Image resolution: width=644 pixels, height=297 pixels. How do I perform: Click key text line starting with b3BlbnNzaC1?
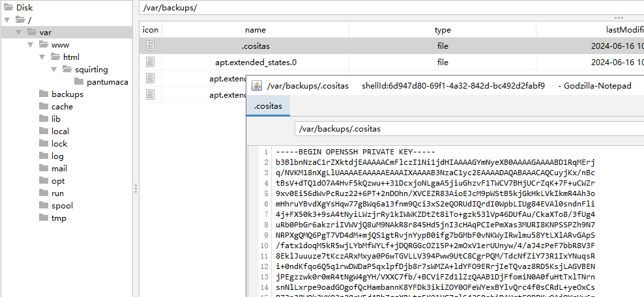coord(435,162)
